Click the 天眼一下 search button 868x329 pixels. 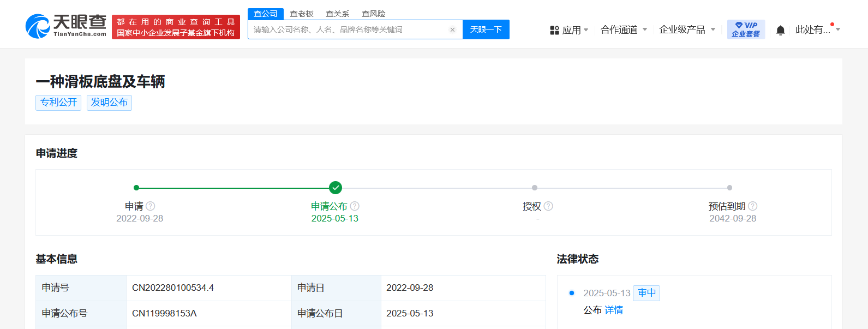(486, 29)
